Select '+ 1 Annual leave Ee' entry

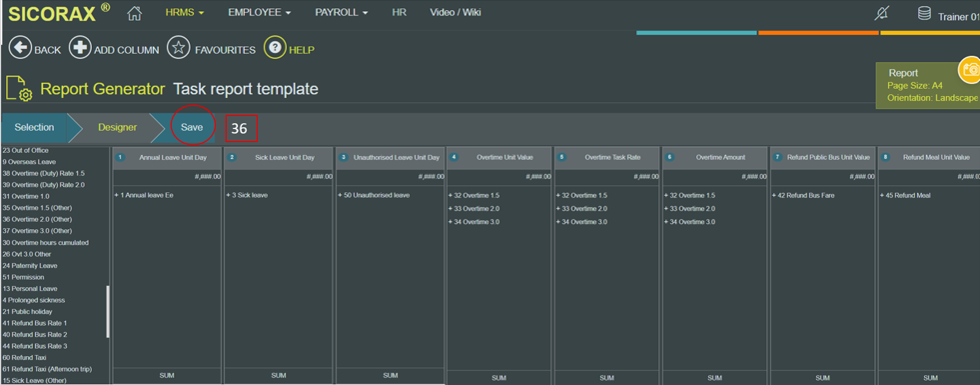point(144,195)
